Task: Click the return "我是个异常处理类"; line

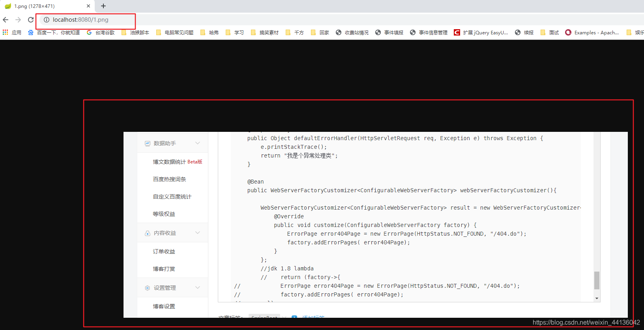Action: click(299, 156)
